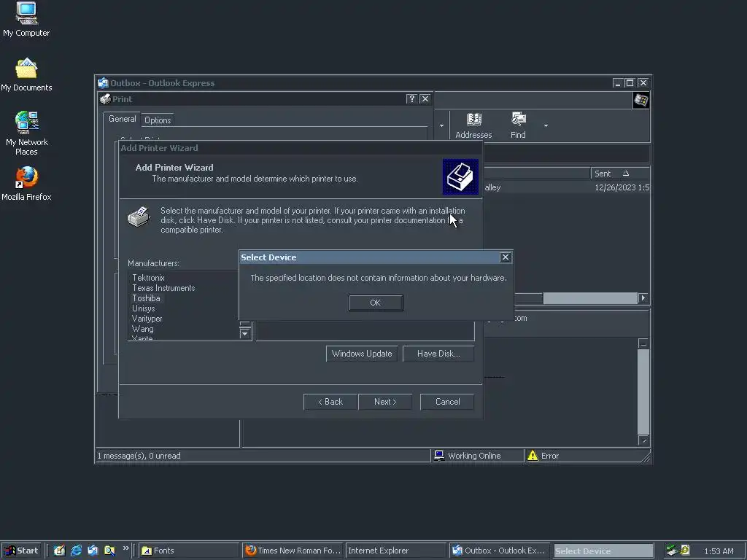This screenshot has height=560, width=747.
Task: Switch to Internet Explorer taskbar button
Action: (396, 551)
